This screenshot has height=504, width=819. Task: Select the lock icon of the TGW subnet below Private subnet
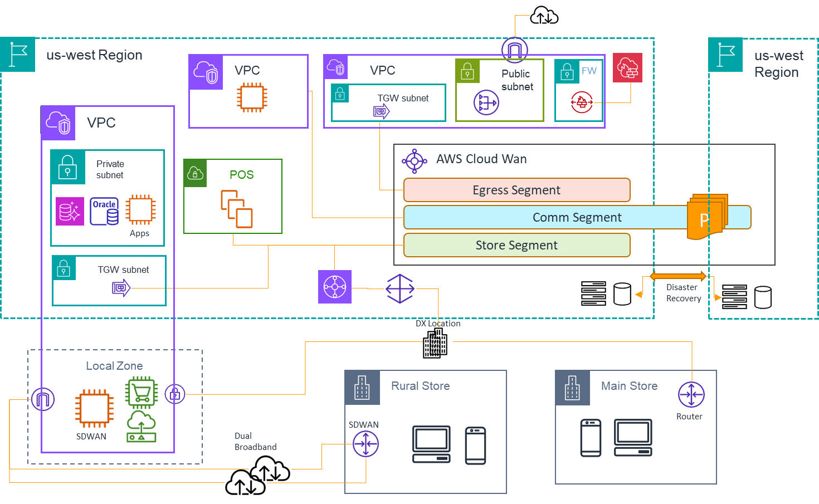[64, 267]
